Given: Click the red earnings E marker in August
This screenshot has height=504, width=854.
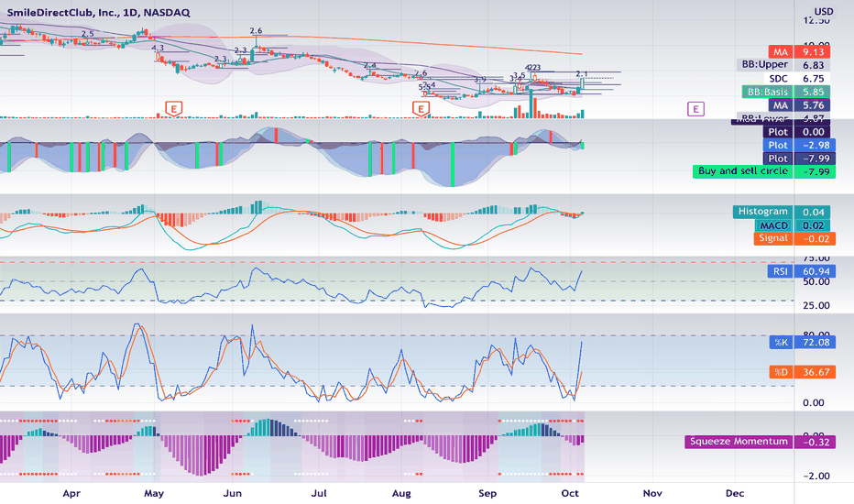Looking at the screenshot, I should tap(421, 109).
